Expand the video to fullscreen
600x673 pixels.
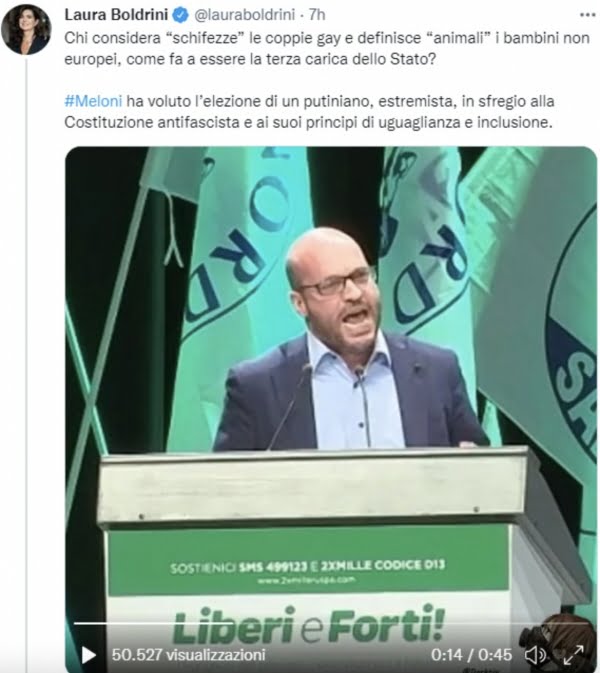[x=573, y=655]
